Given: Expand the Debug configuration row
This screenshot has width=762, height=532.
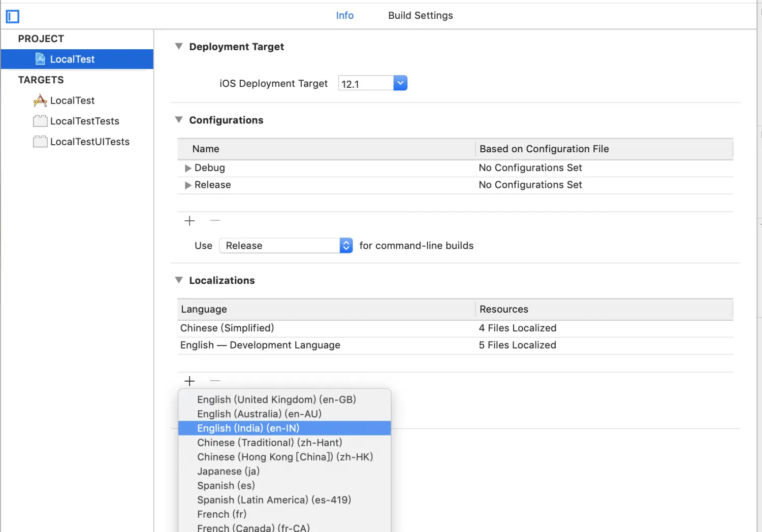Looking at the screenshot, I should pos(188,168).
